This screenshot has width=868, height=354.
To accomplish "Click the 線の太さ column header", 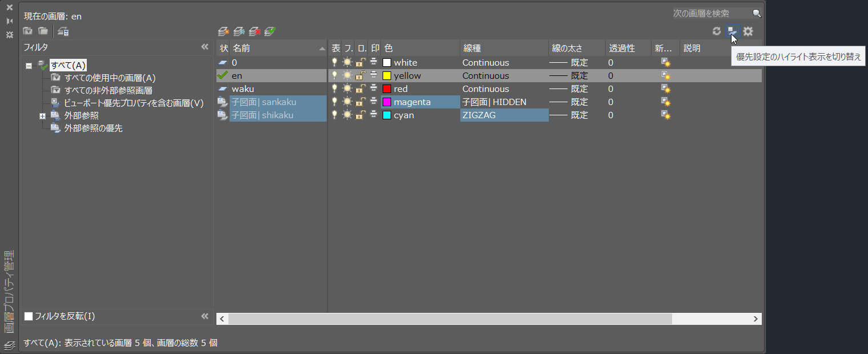I will pyautogui.click(x=577, y=49).
